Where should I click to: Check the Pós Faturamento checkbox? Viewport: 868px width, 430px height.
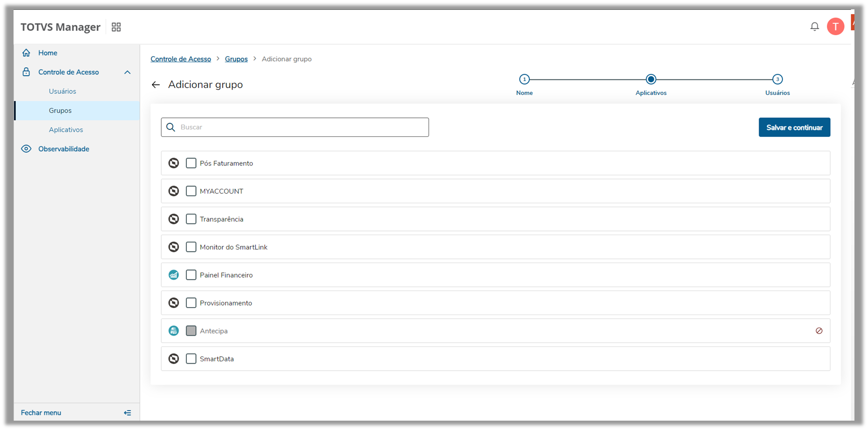coord(191,163)
